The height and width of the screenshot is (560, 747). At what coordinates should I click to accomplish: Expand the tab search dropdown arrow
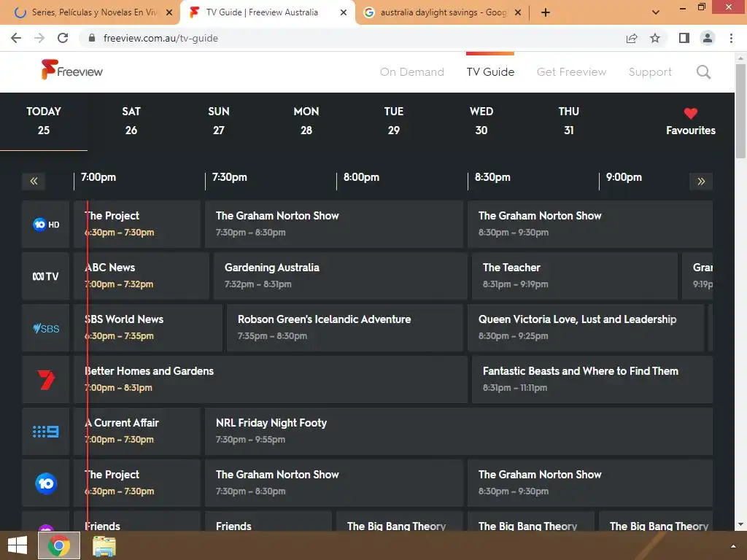[x=656, y=13]
